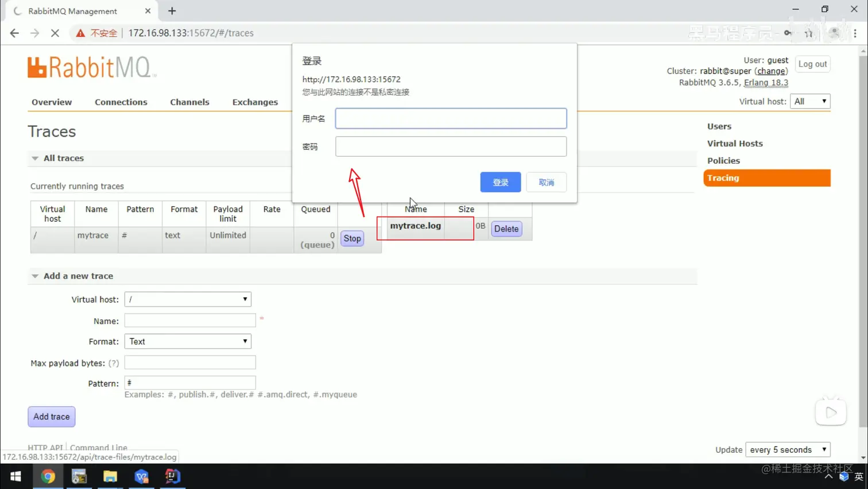Click the Log out button
868x489 pixels.
pos(812,64)
